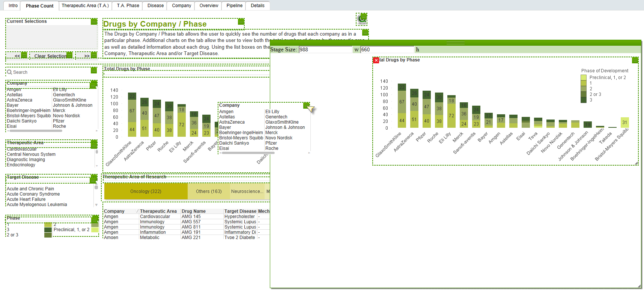Open the left Company list box menu icon
Viewport: 644px width, 290px height.
coord(93,85)
